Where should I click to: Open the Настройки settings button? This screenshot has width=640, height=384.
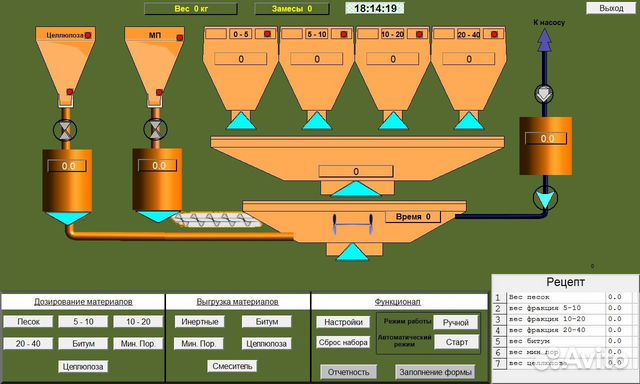pos(343,322)
